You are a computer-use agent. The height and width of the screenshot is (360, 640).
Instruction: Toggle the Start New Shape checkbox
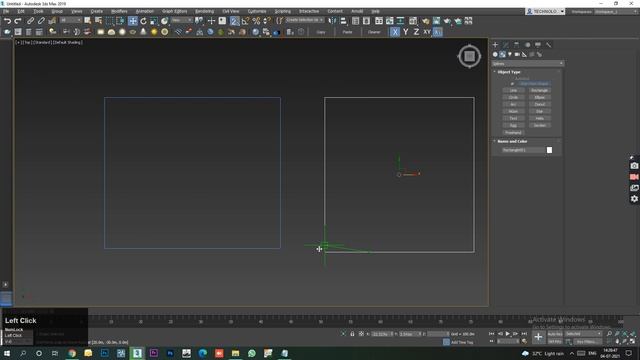pyautogui.click(x=513, y=84)
